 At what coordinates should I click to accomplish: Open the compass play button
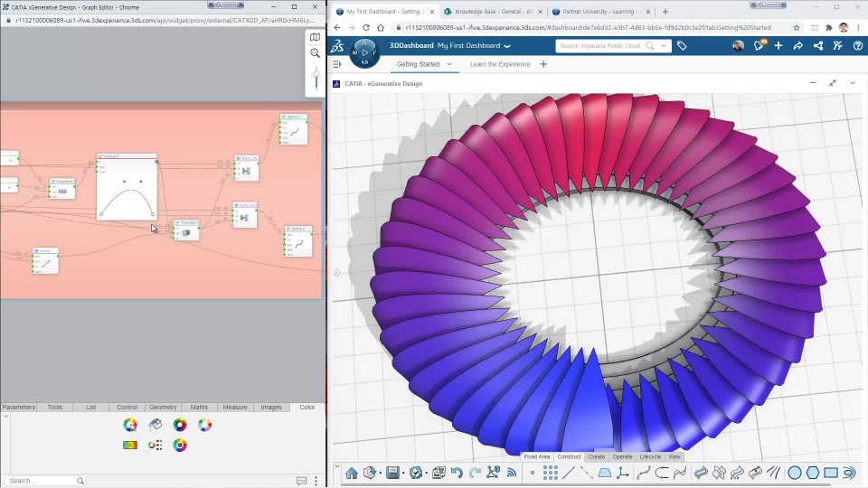click(x=364, y=52)
